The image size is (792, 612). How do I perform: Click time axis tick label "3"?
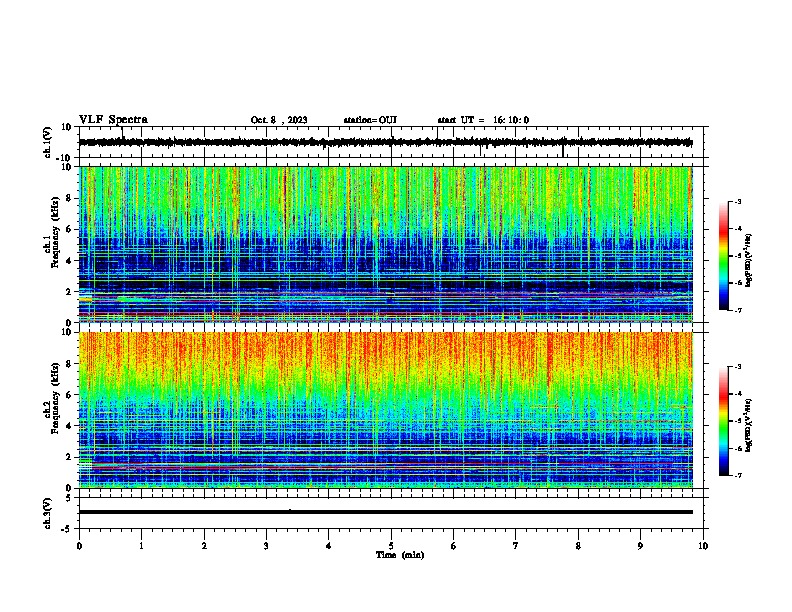[x=266, y=546]
